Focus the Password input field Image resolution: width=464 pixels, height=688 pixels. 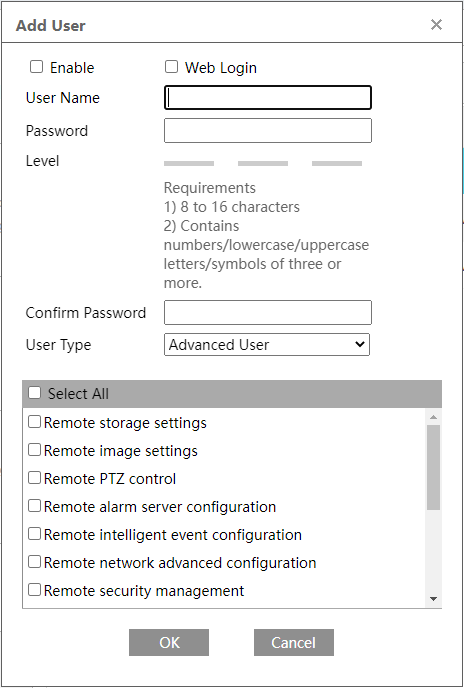pos(268,130)
